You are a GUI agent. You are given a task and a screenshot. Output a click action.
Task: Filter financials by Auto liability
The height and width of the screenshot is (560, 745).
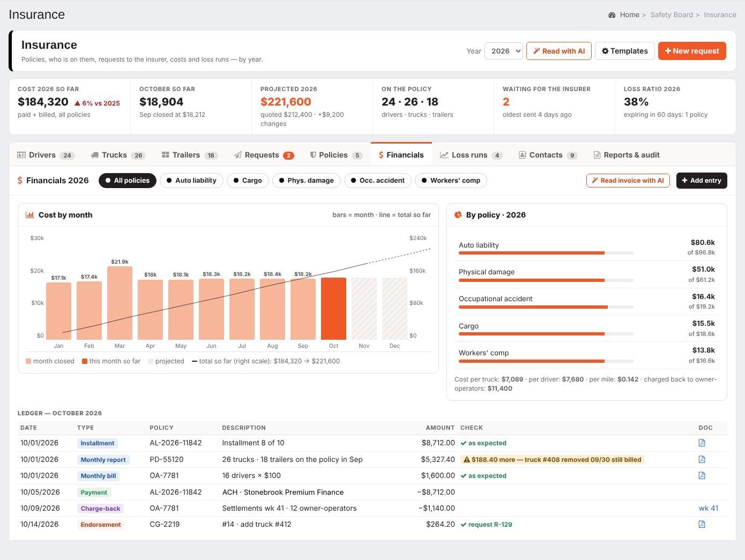[x=191, y=181]
